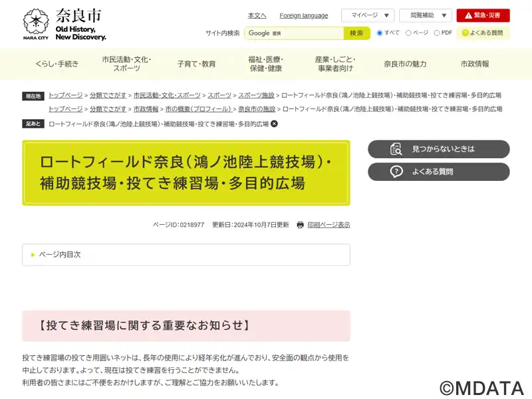Click the ページID:0218977 text
The image size is (532, 399).
tap(178, 225)
